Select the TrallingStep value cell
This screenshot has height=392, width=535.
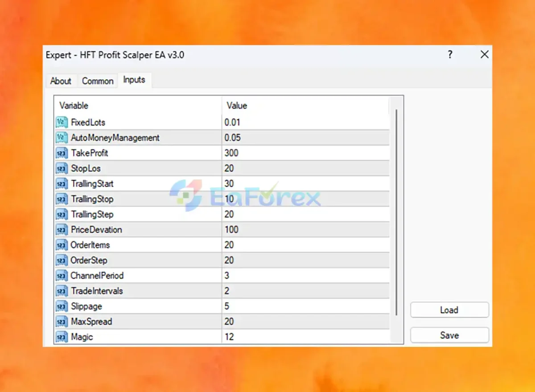(305, 214)
